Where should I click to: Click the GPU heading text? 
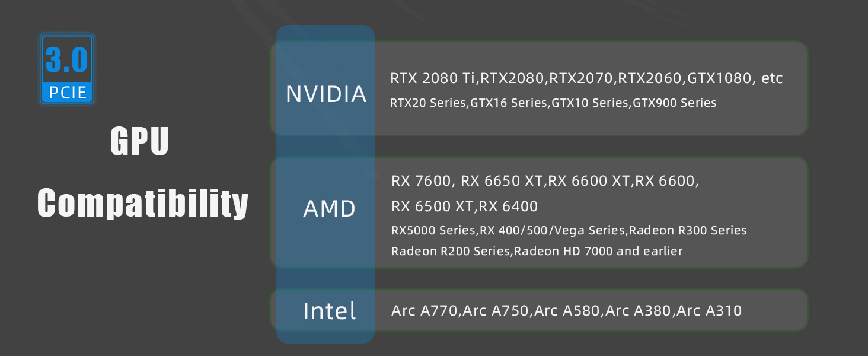140,142
